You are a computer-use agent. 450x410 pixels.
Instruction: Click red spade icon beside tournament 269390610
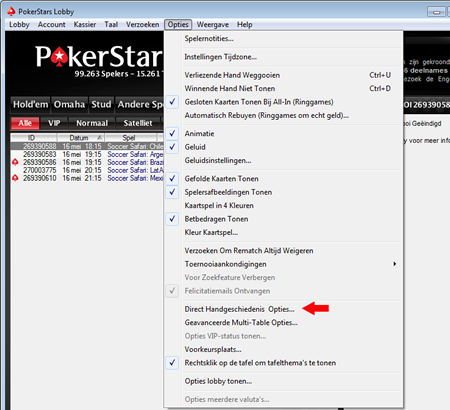[x=15, y=178]
